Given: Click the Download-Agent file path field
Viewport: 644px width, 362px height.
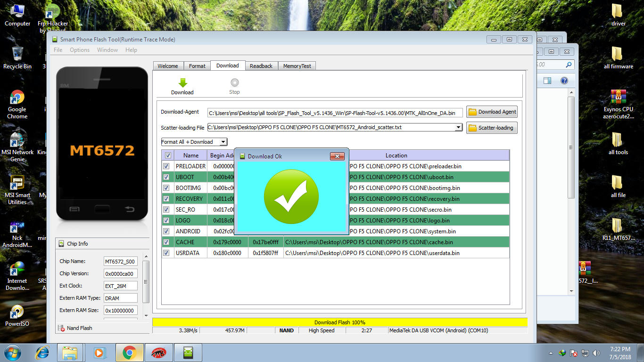Looking at the screenshot, I should (x=335, y=113).
